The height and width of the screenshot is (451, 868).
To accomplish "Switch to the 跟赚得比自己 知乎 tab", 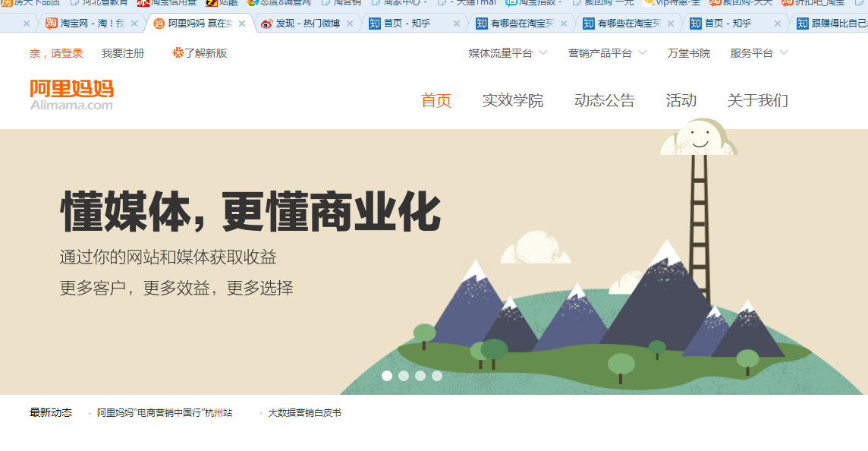I will tap(832, 24).
